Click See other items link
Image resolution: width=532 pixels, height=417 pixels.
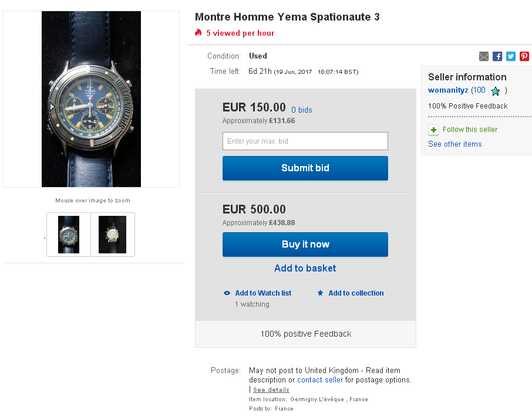coord(454,144)
